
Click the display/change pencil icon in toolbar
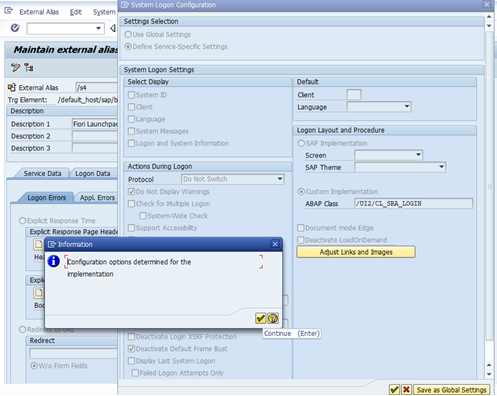point(15,68)
